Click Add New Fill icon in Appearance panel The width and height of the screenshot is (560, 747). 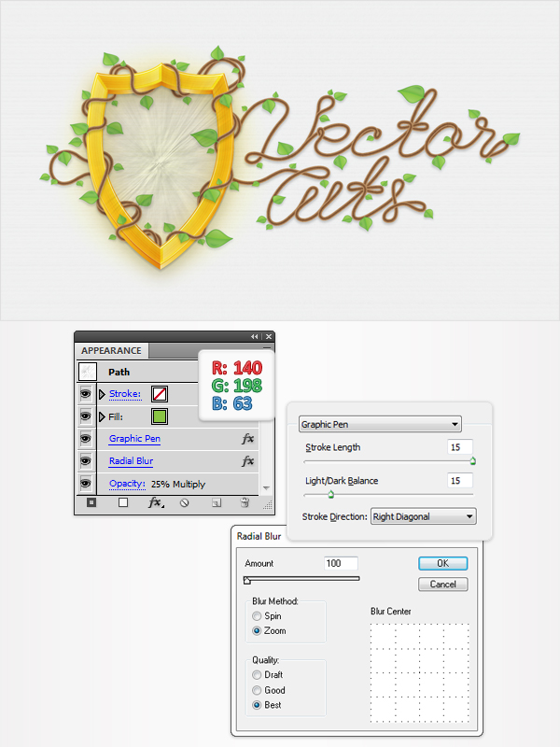coord(123,502)
